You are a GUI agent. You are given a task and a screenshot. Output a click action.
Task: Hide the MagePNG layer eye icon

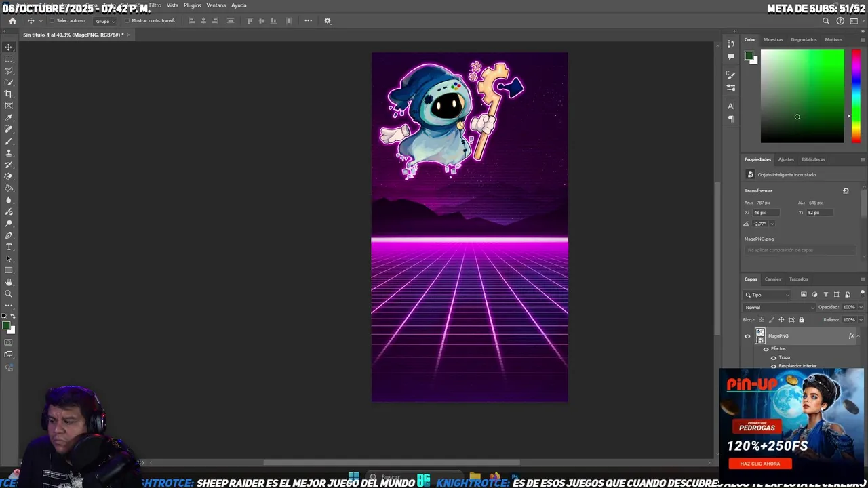click(x=747, y=336)
